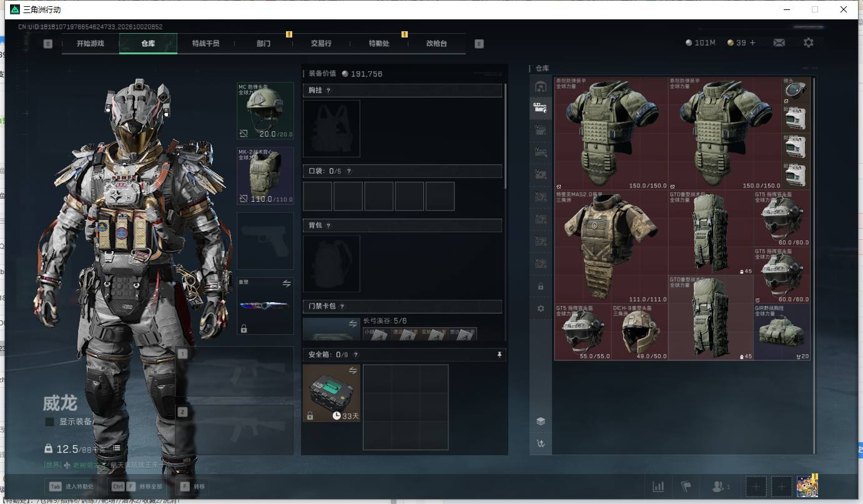Click the lock icon in warehouse sidebar
Screen dimensions: 863x504
point(541,286)
